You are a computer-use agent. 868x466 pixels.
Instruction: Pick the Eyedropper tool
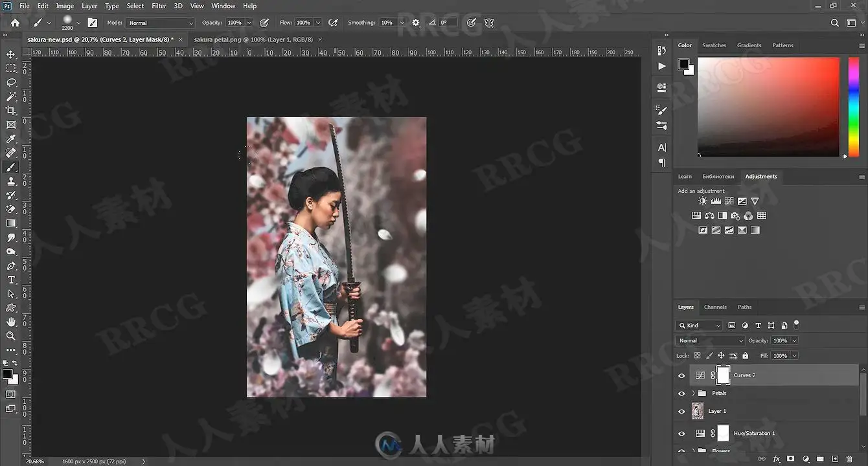tap(11, 139)
